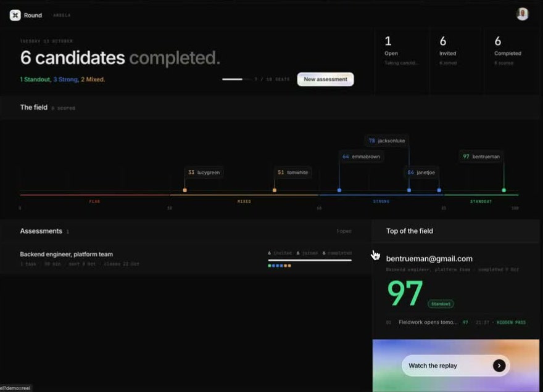Click the "1 open" assessments count

coord(344,231)
